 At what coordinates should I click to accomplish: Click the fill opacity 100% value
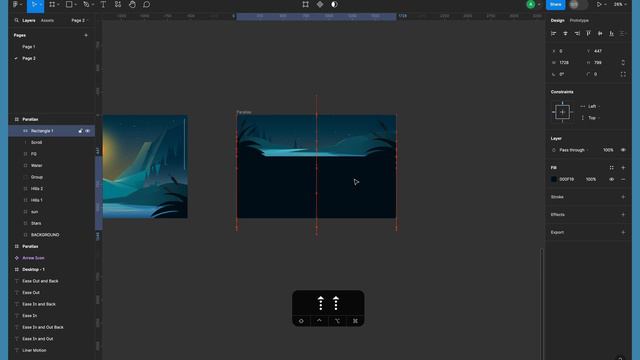coord(591,179)
